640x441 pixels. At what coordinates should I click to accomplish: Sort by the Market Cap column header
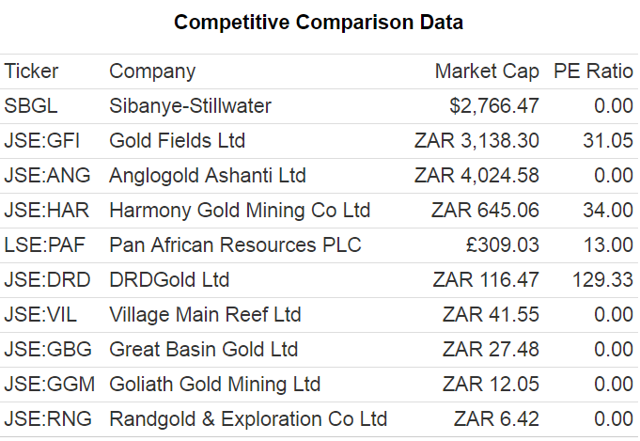[x=487, y=71]
